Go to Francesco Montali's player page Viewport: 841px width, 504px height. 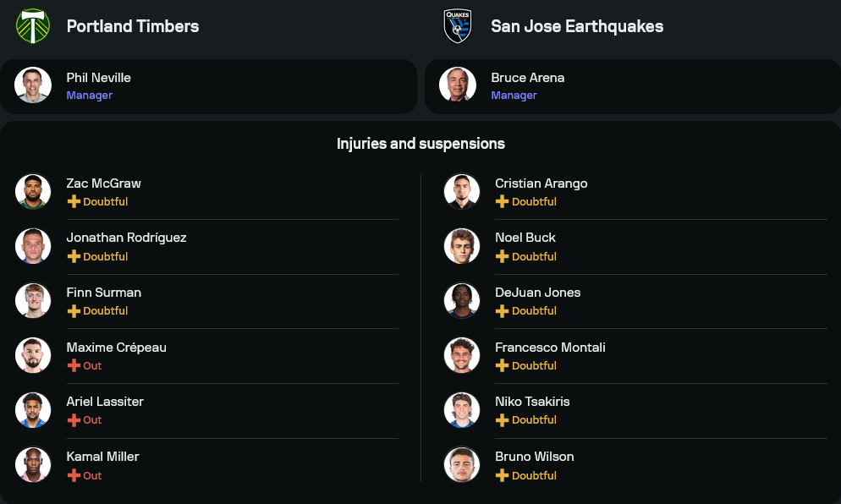pyautogui.click(x=550, y=348)
